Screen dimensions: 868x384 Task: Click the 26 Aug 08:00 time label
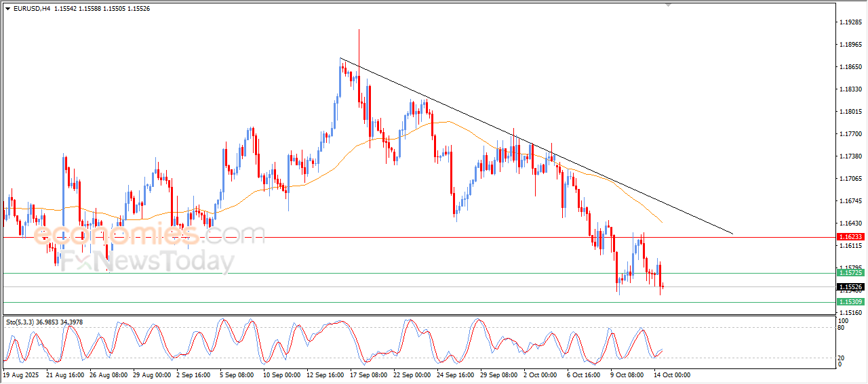point(108,375)
